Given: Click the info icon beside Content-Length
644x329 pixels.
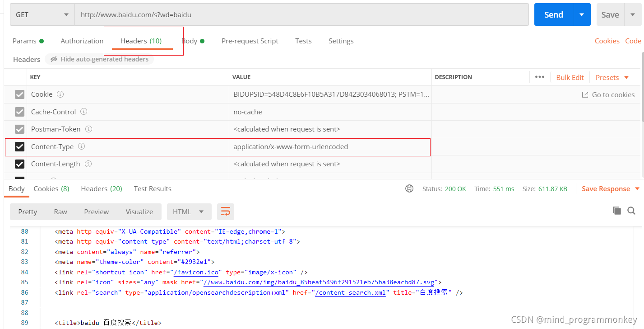Looking at the screenshot, I should [x=88, y=164].
